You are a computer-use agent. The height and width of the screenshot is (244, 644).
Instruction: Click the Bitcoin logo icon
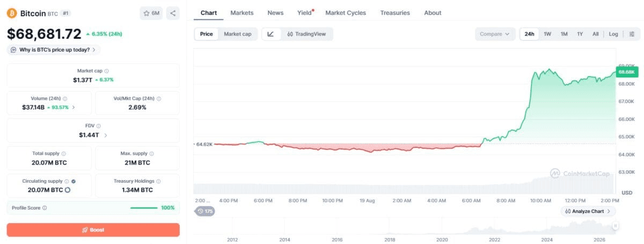[x=12, y=13]
